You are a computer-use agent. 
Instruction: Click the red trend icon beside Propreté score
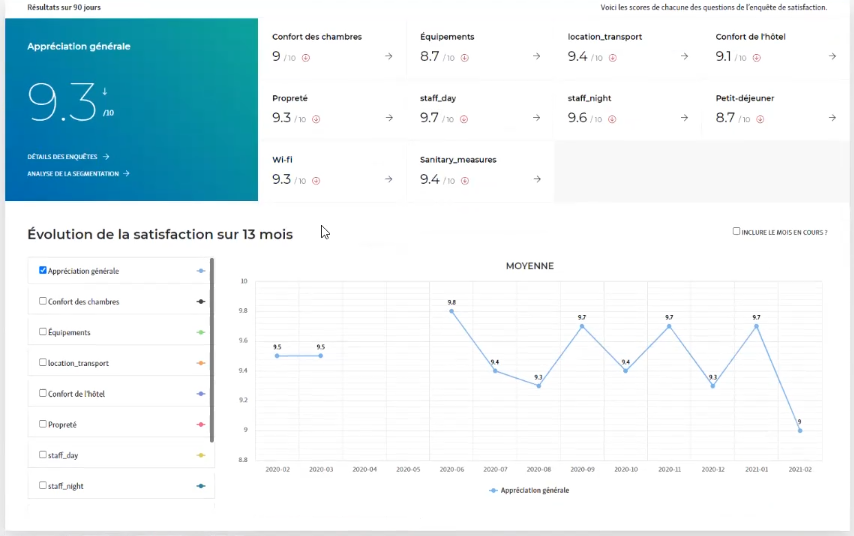tap(316, 119)
